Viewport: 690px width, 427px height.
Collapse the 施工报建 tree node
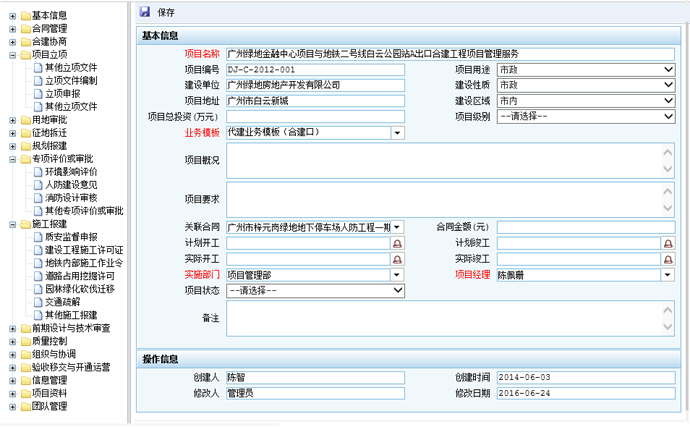(x=11, y=224)
